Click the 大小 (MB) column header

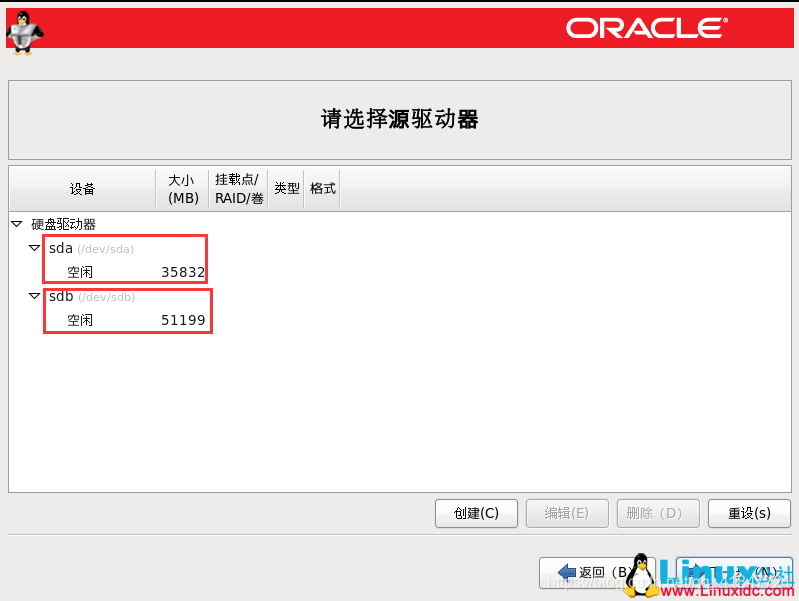[x=182, y=189]
